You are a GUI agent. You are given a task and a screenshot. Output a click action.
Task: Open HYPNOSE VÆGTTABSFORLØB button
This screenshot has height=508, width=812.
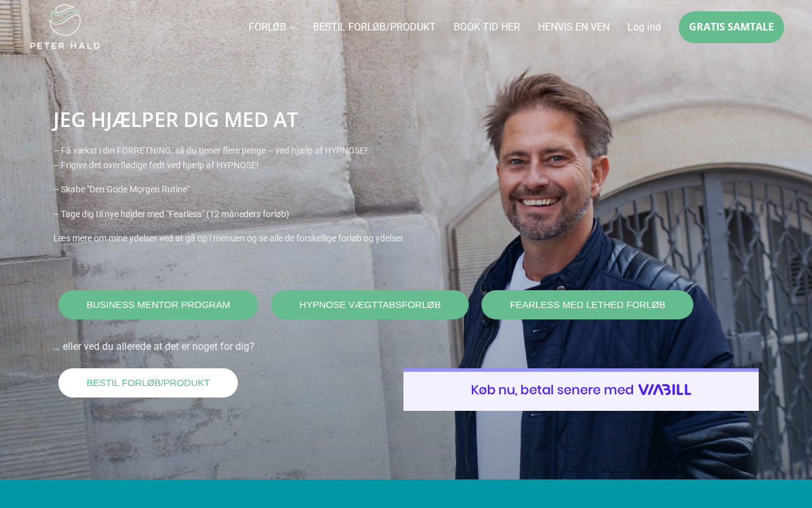click(370, 305)
